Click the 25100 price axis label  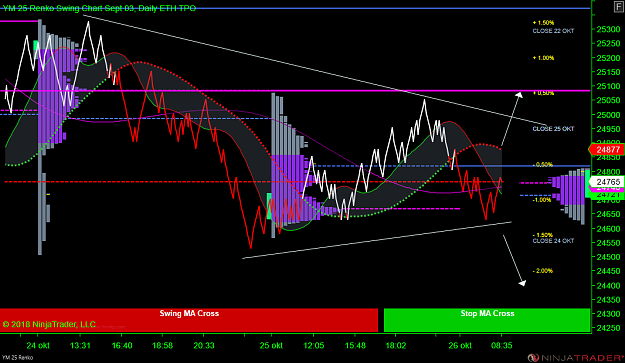[x=608, y=86]
